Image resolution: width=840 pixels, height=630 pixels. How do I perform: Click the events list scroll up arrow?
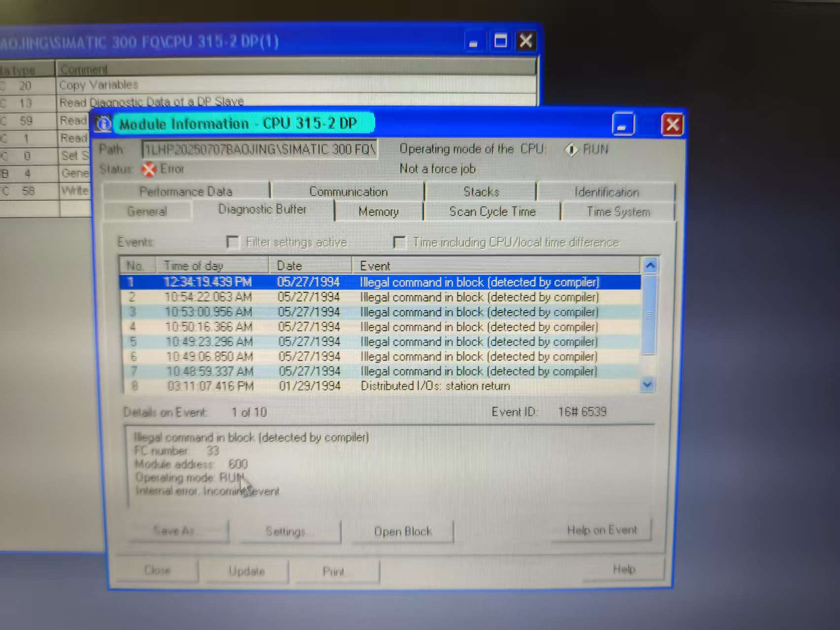pos(650,266)
